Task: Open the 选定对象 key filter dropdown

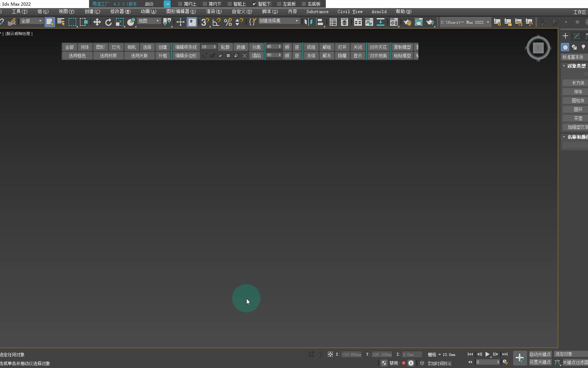Action: click(571, 354)
